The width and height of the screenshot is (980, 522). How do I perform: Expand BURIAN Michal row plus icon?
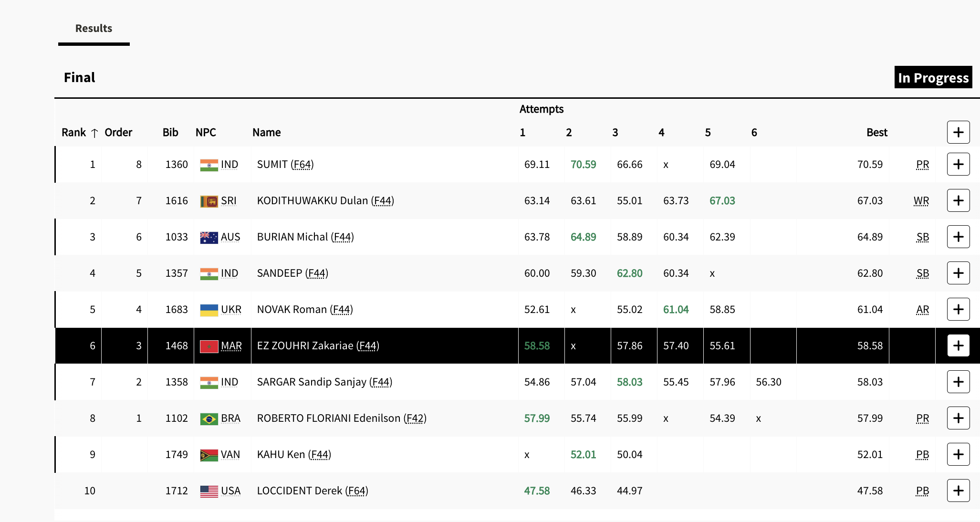pos(958,237)
